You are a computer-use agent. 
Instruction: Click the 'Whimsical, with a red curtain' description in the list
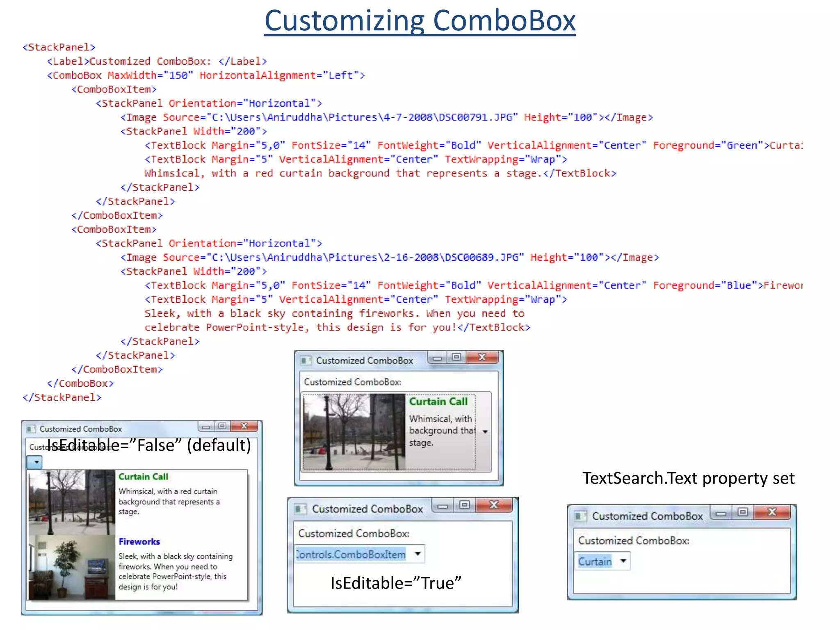tap(169, 501)
